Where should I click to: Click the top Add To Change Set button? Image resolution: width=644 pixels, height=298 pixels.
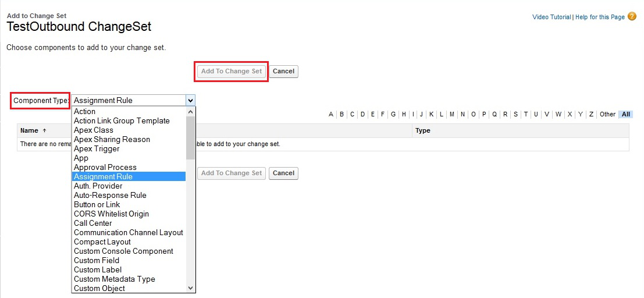232,71
